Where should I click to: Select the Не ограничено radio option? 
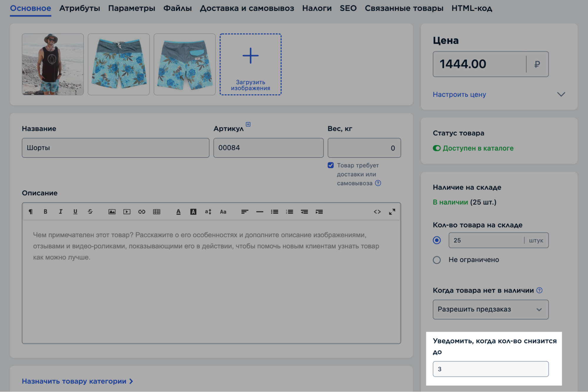(437, 260)
